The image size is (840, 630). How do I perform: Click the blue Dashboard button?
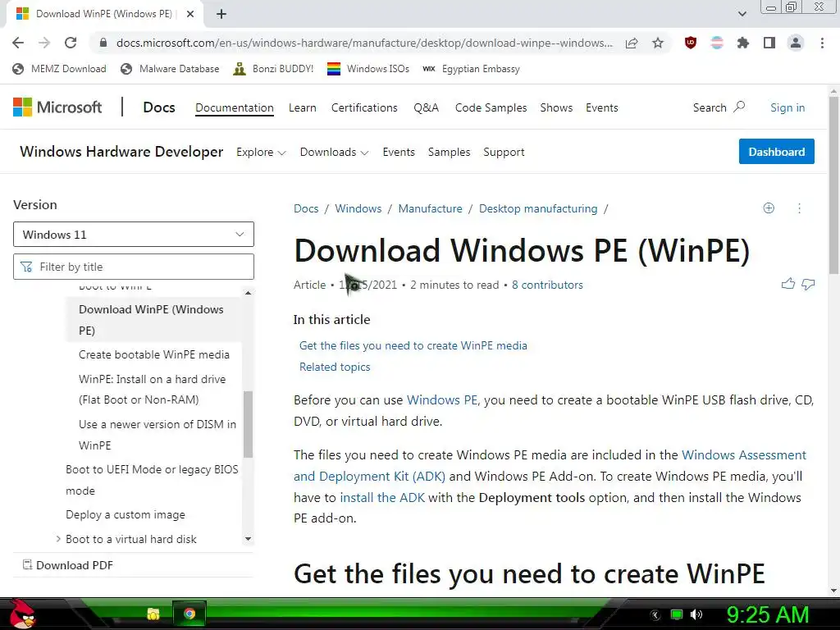776,152
